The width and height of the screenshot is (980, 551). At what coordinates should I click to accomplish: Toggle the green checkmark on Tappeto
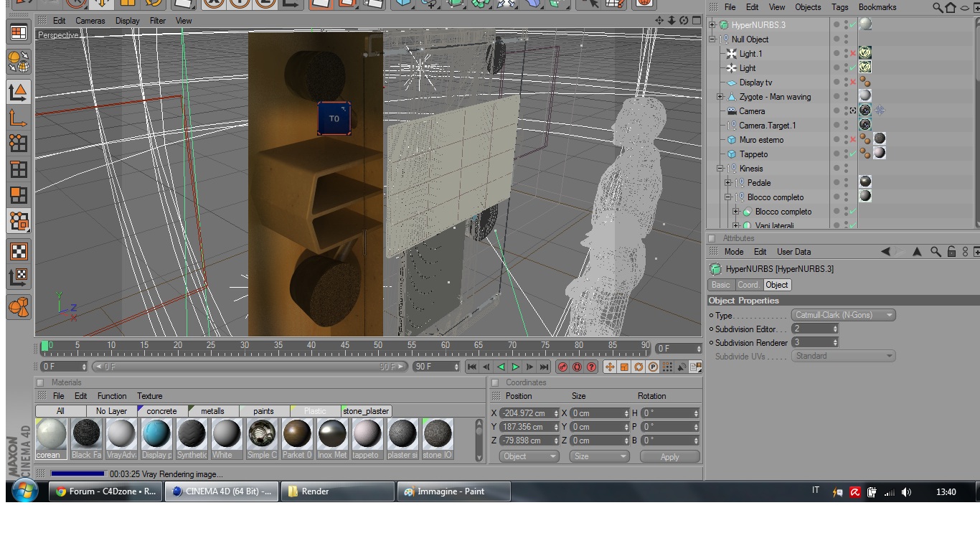coord(852,154)
